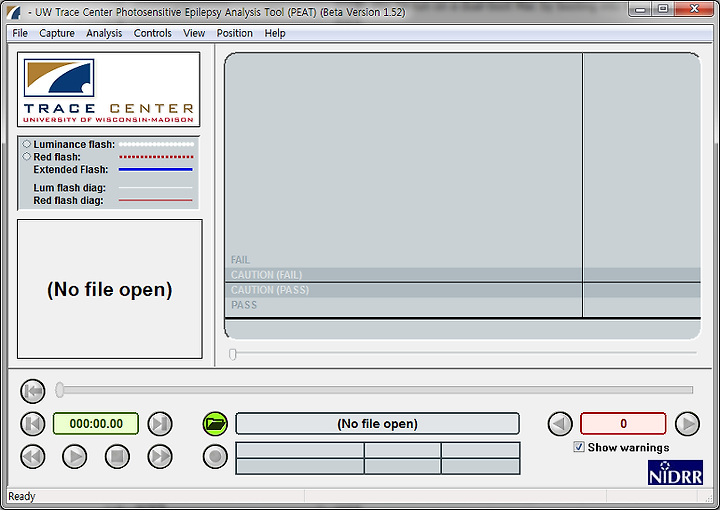Click the Red flash diag legend label
Image resolution: width=720 pixels, height=510 pixels.
coord(68,201)
